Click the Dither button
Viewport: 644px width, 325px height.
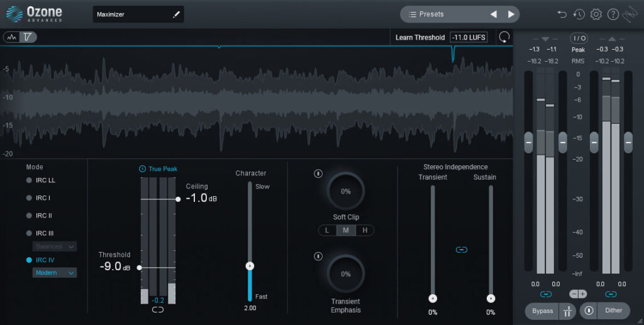pyautogui.click(x=613, y=311)
